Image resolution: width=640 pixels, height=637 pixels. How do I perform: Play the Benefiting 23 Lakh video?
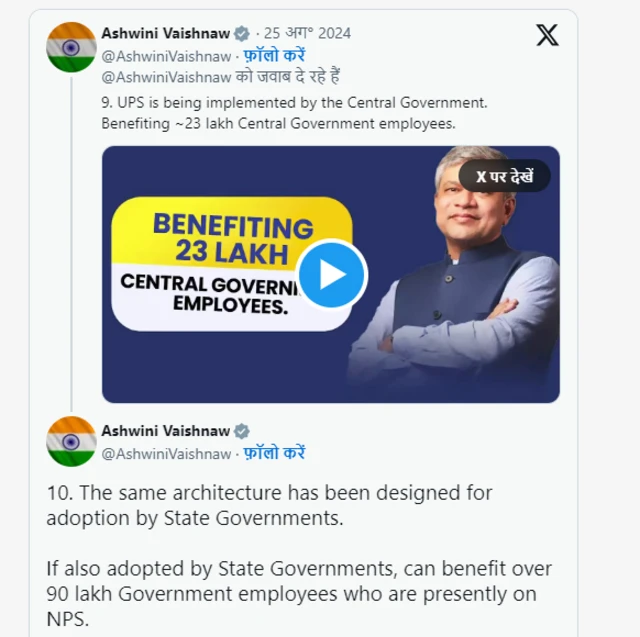331,274
